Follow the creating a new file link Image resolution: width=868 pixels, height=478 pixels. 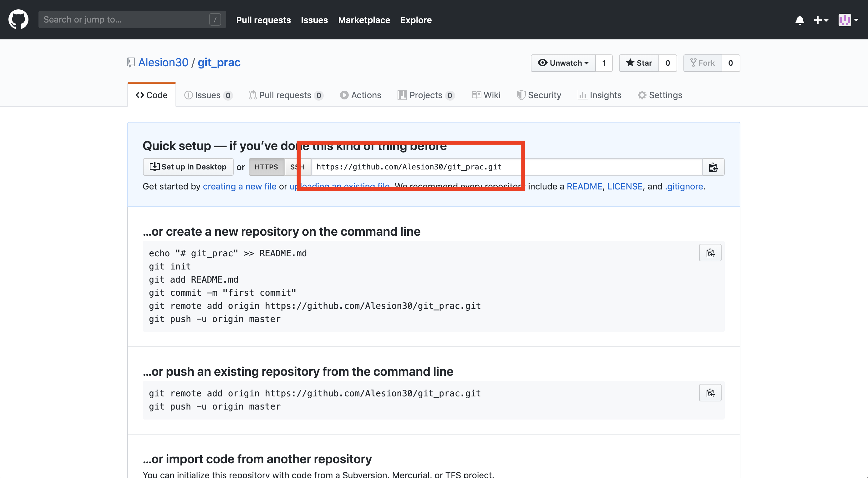(240, 186)
